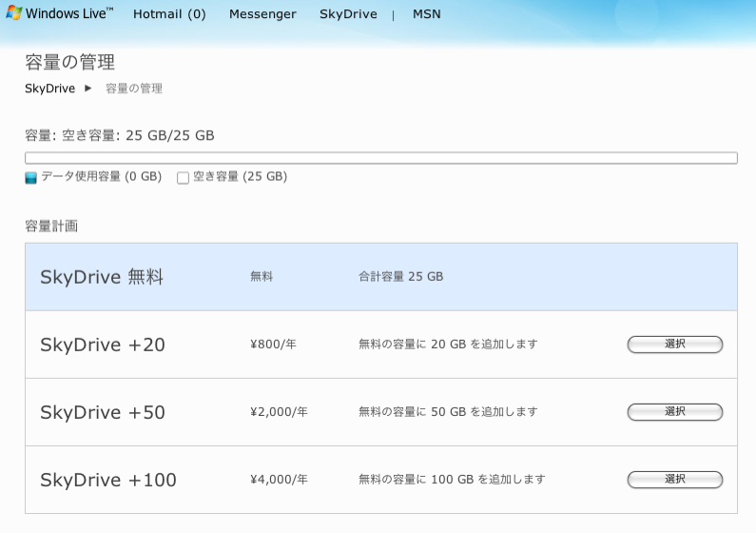Click the ¥4,000/年 price
Viewport: 756px width, 533px height.
[x=279, y=479]
